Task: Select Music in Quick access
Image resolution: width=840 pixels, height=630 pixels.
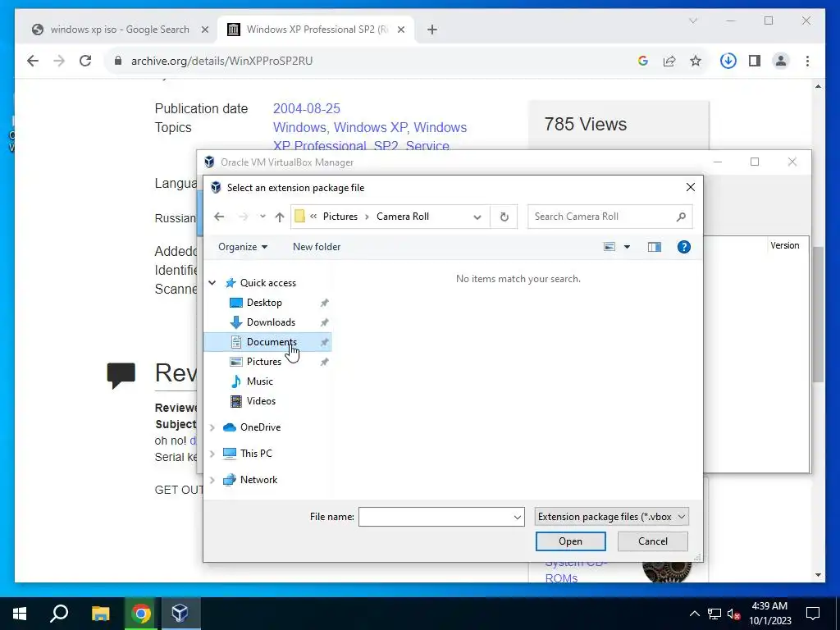Action: click(x=260, y=381)
